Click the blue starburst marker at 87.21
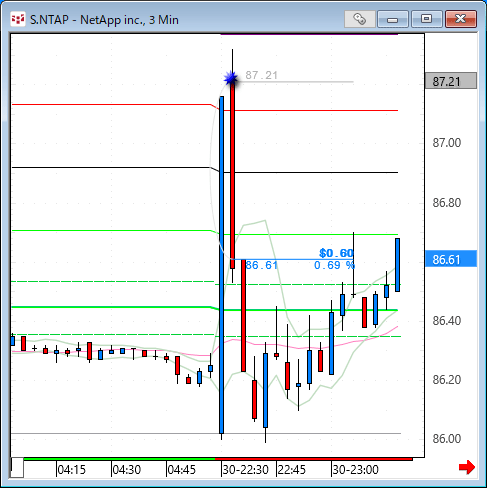 click(231, 79)
